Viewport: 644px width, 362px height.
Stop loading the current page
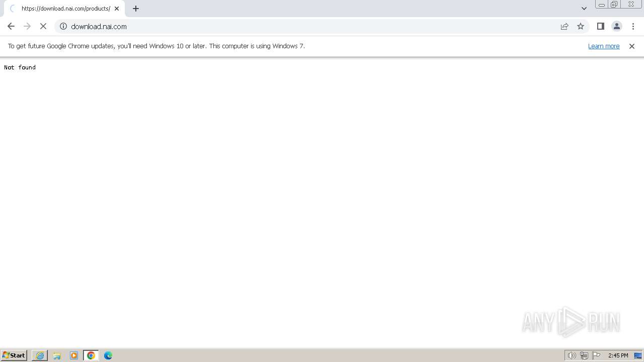(43, 26)
